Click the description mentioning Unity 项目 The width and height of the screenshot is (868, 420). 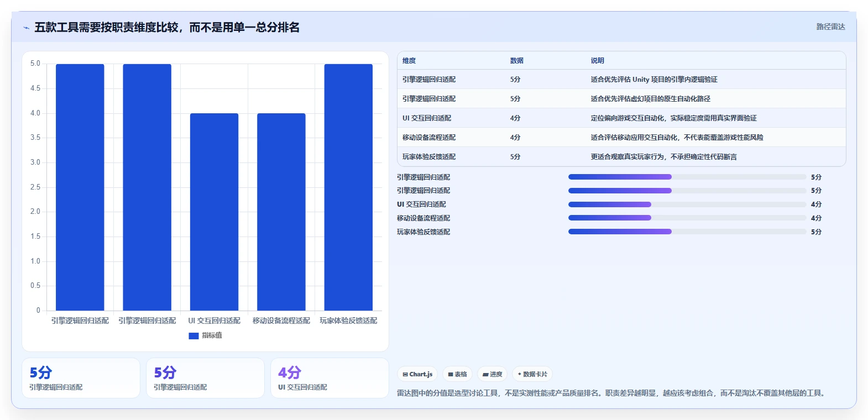pos(654,80)
